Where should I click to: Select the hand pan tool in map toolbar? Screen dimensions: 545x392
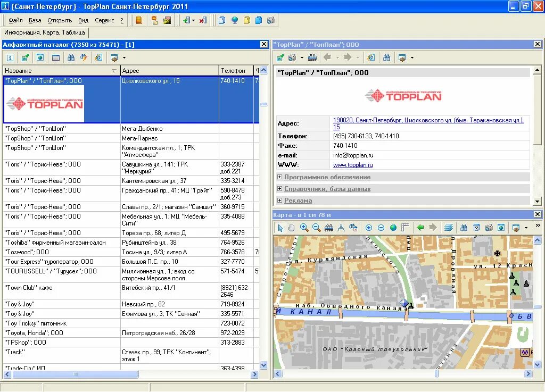point(291,228)
